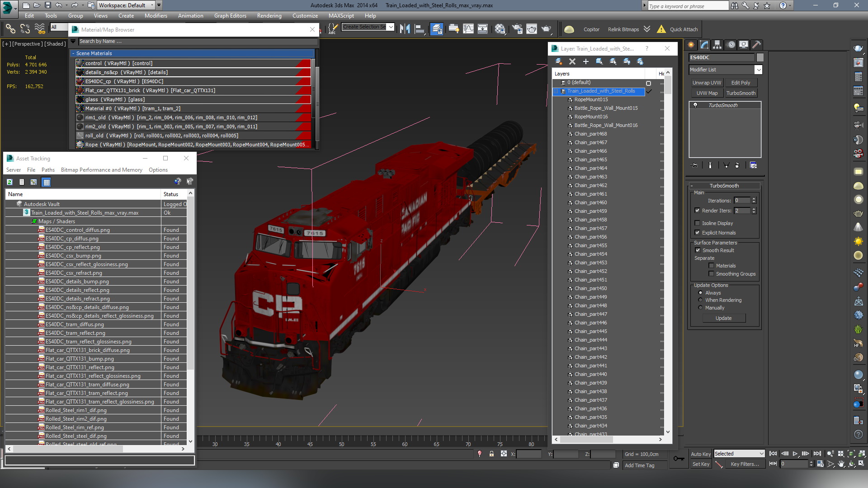Select When Rendering update option
This screenshot has height=488, width=868.
[700, 300]
